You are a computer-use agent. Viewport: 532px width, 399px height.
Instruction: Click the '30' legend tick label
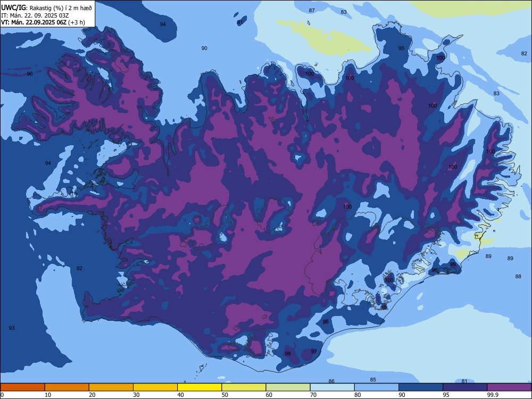[136, 395]
